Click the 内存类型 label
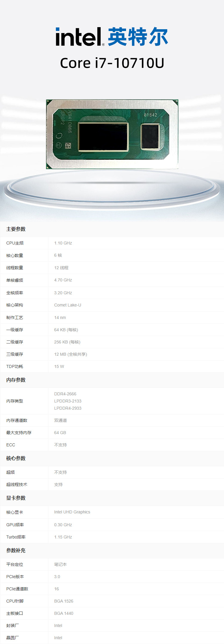The image size is (224, 644). (15, 401)
